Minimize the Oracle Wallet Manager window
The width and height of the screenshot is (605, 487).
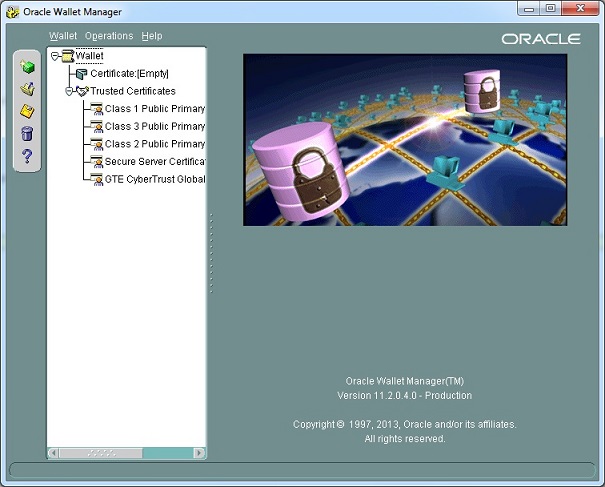[x=529, y=9]
